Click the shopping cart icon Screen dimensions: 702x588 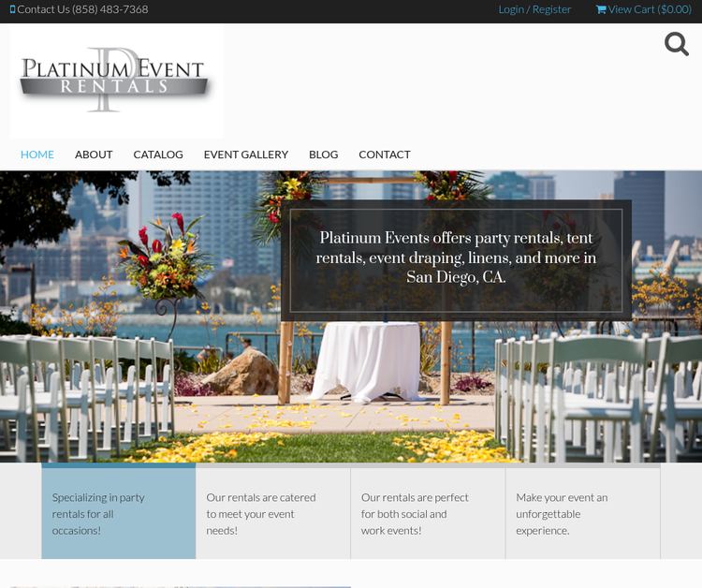pos(601,9)
